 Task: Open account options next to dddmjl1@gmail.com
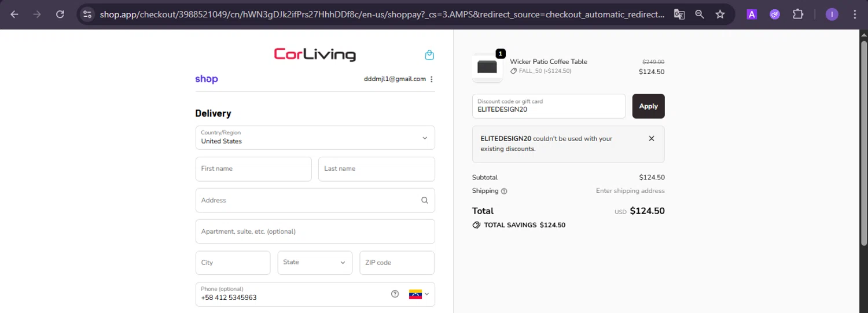coord(432,79)
